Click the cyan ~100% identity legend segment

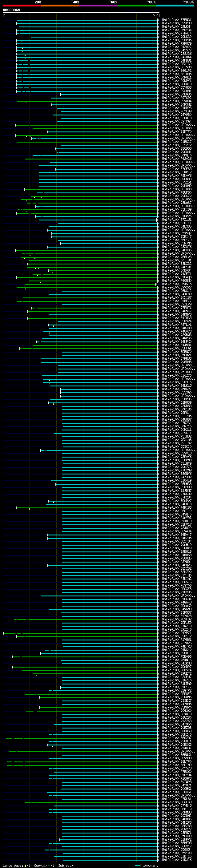pos(175,6)
